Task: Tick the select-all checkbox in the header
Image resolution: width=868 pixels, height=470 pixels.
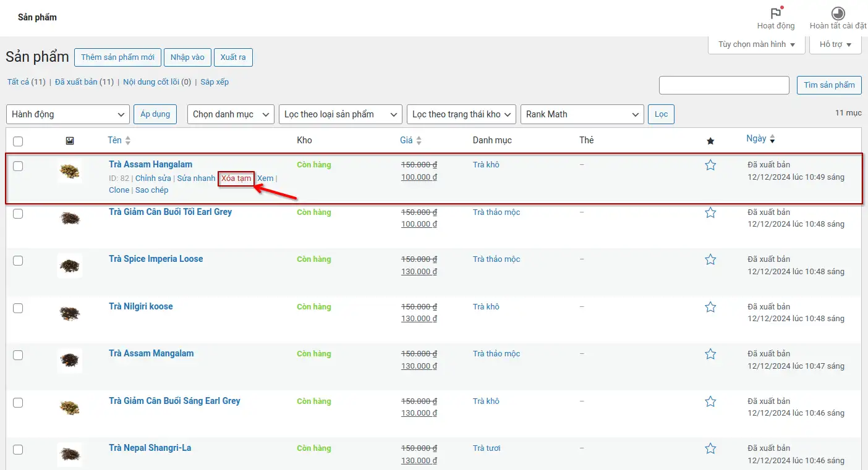Action: tap(18, 141)
